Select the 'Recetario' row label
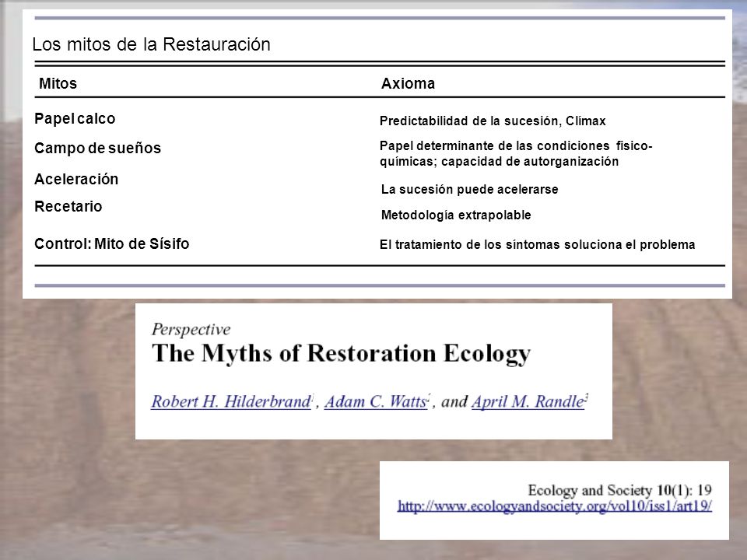 [68, 206]
